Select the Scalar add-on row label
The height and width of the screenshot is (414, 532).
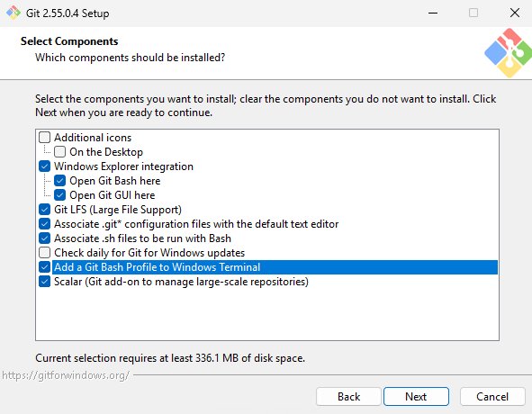tap(181, 282)
